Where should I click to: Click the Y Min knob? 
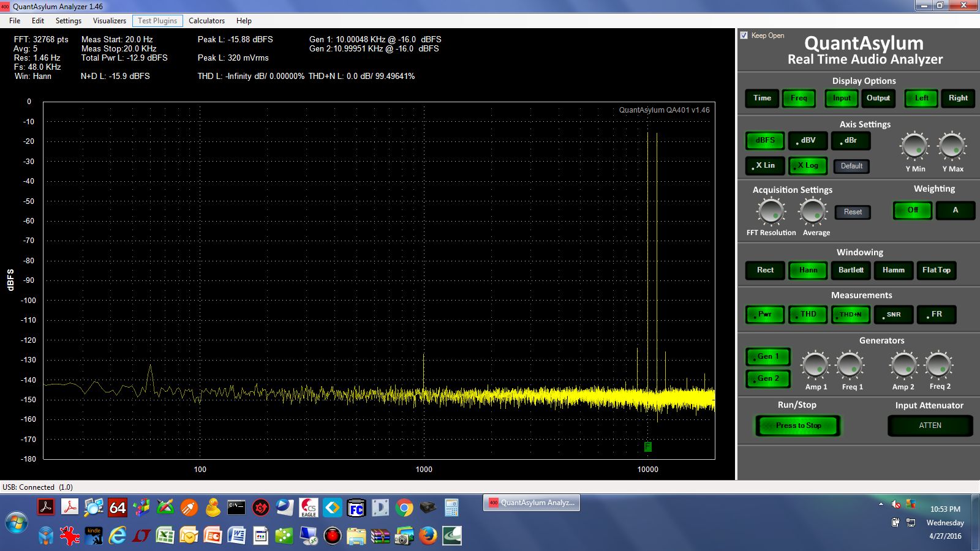tap(914, 146)
